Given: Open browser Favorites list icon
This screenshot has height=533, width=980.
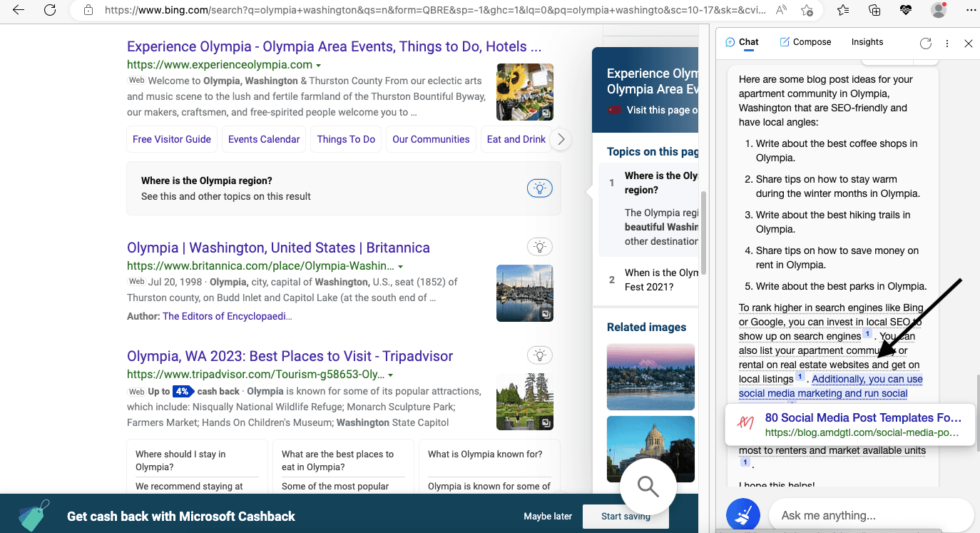Looking at the screenshot, I should [x=843, y=10].
